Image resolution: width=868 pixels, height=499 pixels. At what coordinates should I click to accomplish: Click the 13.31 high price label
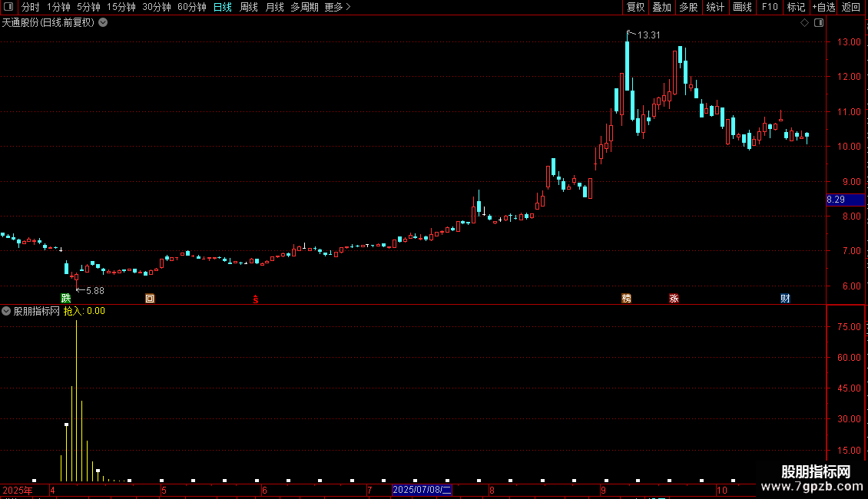(x=649, y=35)
